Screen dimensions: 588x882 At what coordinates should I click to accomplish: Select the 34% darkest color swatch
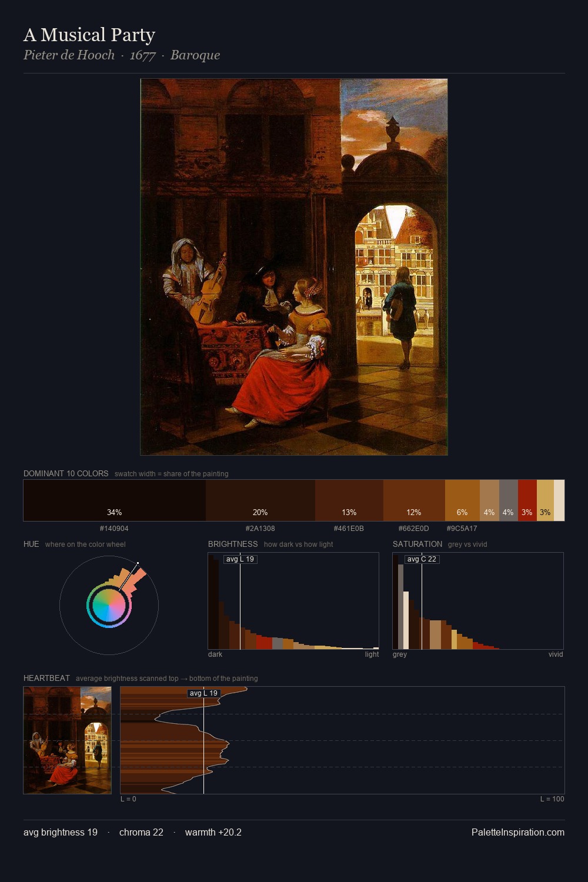coord(115,500)
